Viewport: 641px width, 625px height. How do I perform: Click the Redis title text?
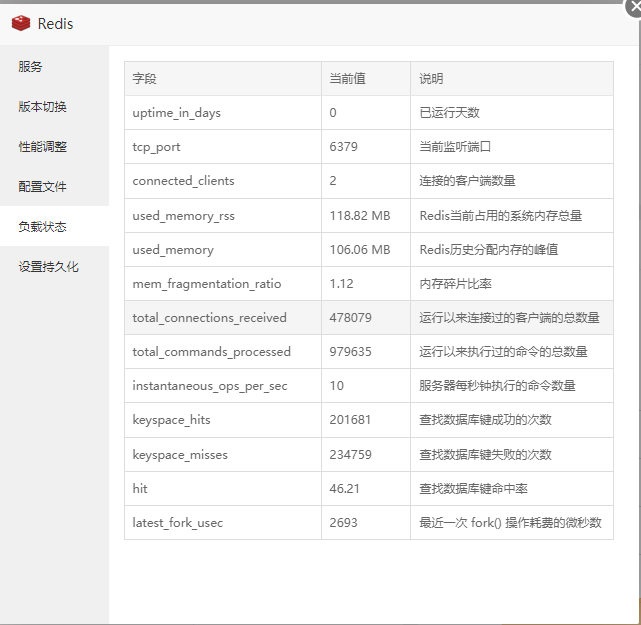(55, 24)
